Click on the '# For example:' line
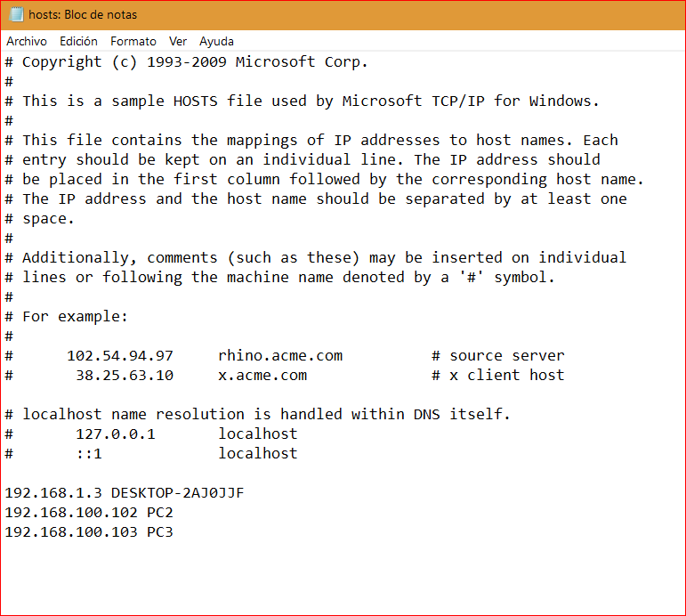Viewport: 686px width, 616px height. (x=66, y=317)
